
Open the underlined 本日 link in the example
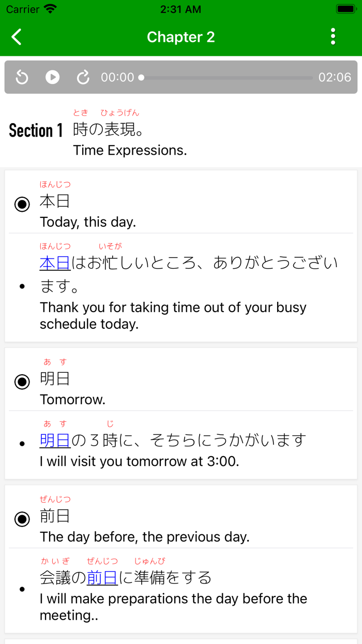(54, 262)
